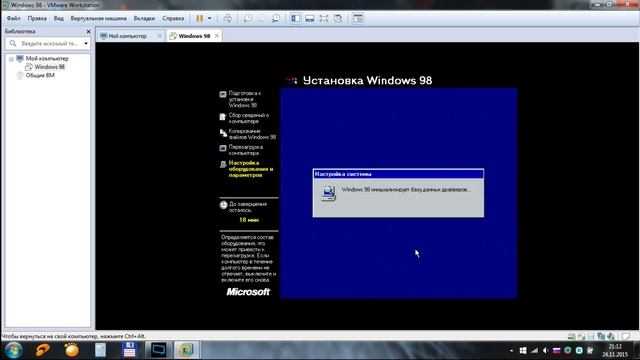Click the Microsoft logo in setup screen
The width and height of the screenshot is (640, 360).
pyautogui.click(x=248, y=292)
